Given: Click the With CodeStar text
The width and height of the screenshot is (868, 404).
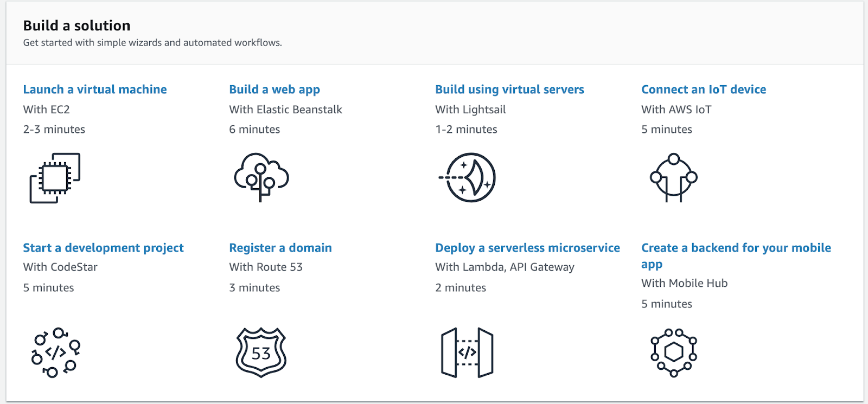Looking at the screenshot, I should pos(60,267).
